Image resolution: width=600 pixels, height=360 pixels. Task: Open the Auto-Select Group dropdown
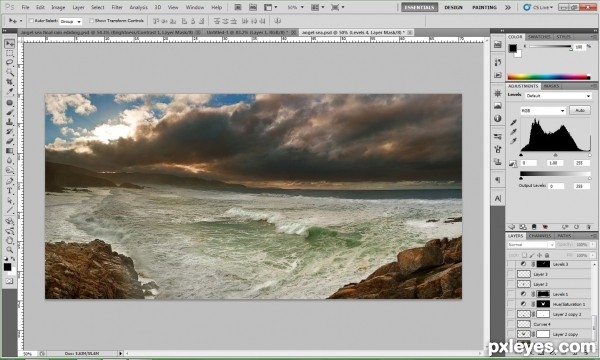[71, 21]
